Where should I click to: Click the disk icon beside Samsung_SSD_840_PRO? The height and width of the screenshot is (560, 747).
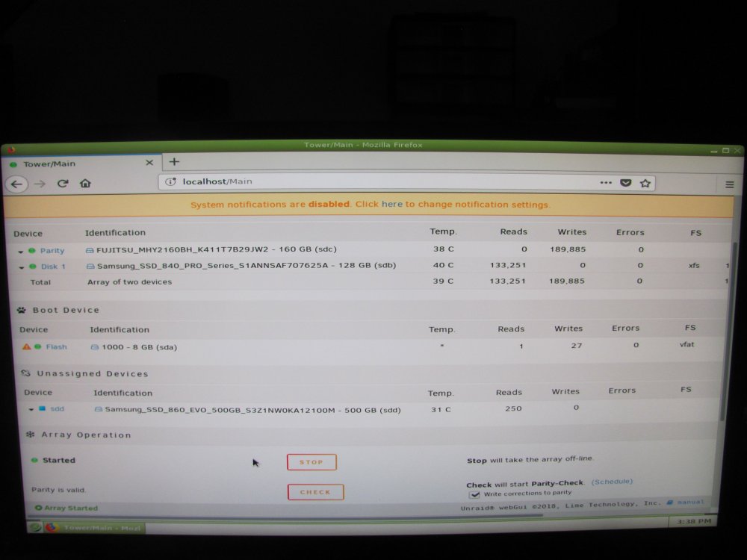pyautogui.click(x=90, y=267)
